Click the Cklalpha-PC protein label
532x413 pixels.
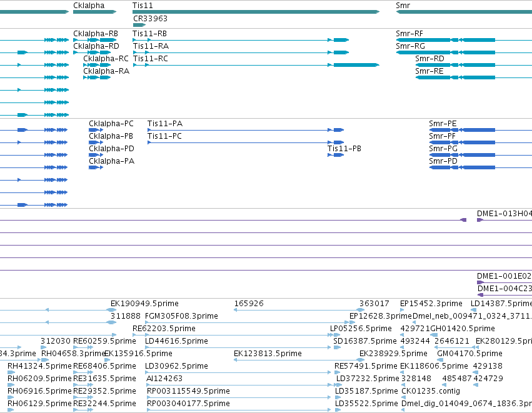pos(111,124)
